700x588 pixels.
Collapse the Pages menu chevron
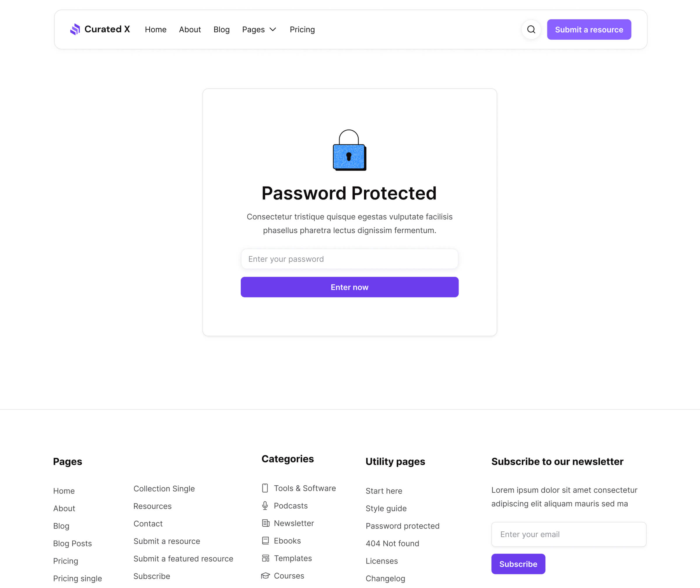pos(273,30)
